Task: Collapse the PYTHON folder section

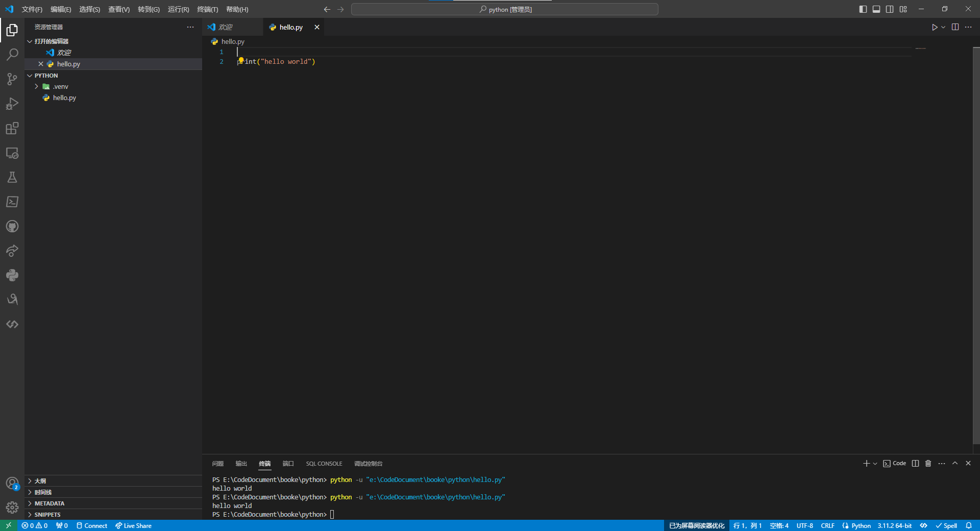Action: [113, 76]
